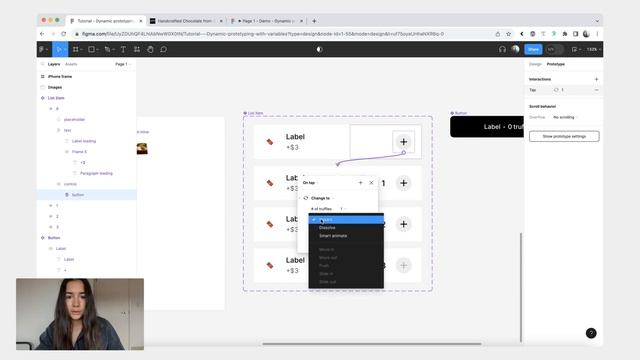The height and width of the screenshot is (360, 640).
Task: Switch to the Assets tab
Action: click(71, 64)
